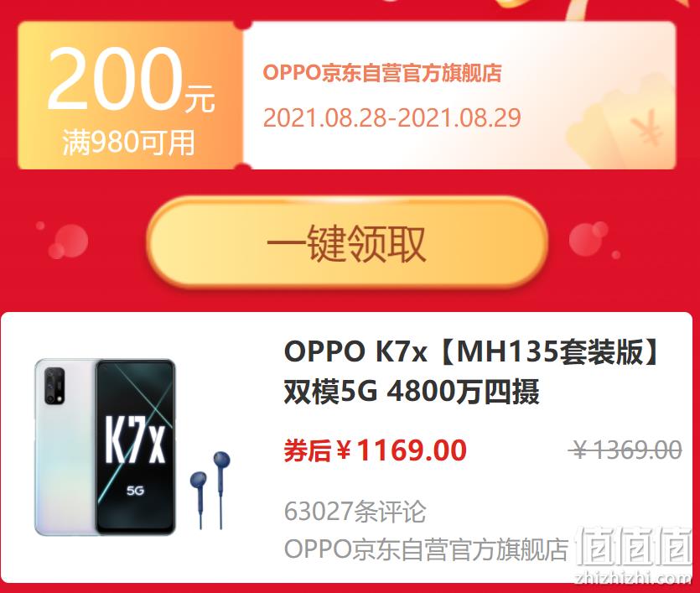Open the grey OPPO京东自营官方旗舰店 store link below reviews
Viewport: 700px width, 593px height.
coord(427,549)
